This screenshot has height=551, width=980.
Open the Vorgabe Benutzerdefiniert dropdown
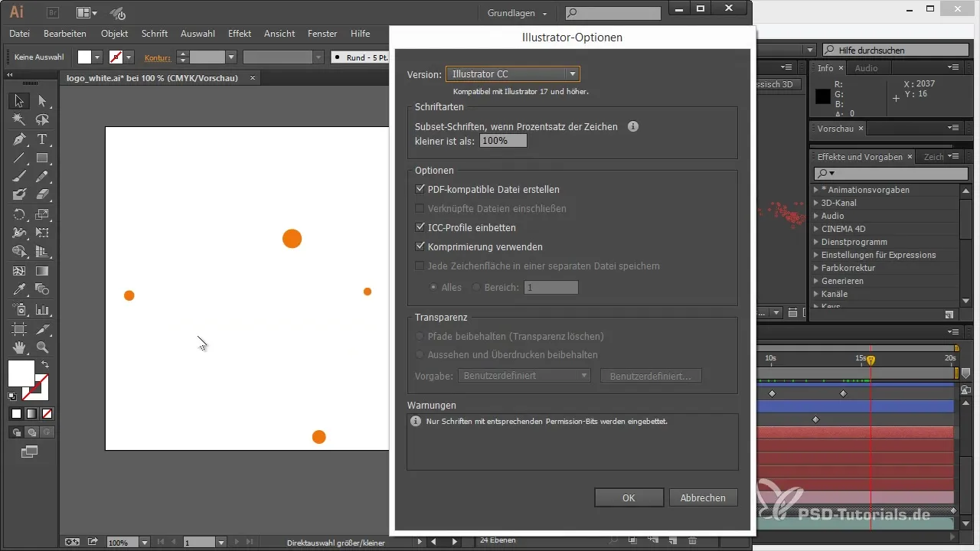point(524,376)
